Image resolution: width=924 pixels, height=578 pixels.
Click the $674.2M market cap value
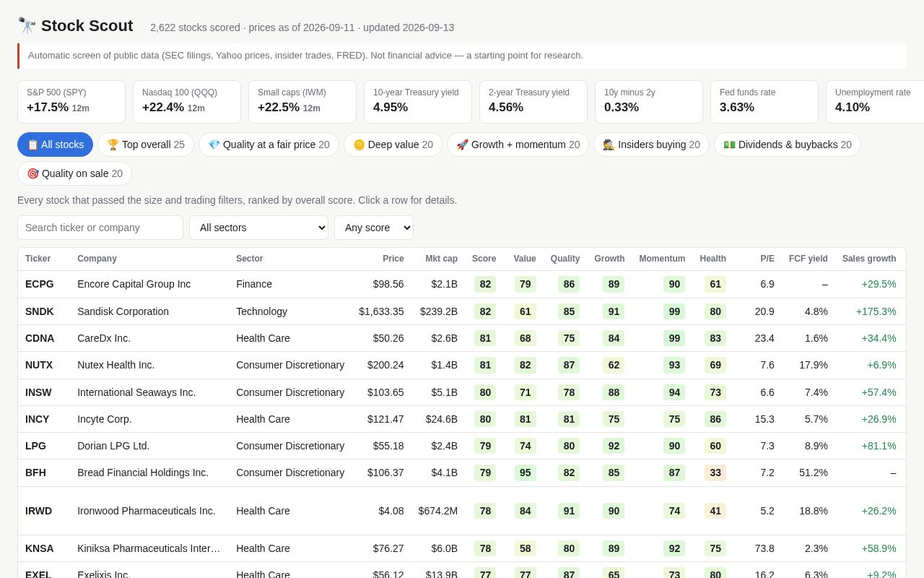pyautogui.click(x=438, y=511)
